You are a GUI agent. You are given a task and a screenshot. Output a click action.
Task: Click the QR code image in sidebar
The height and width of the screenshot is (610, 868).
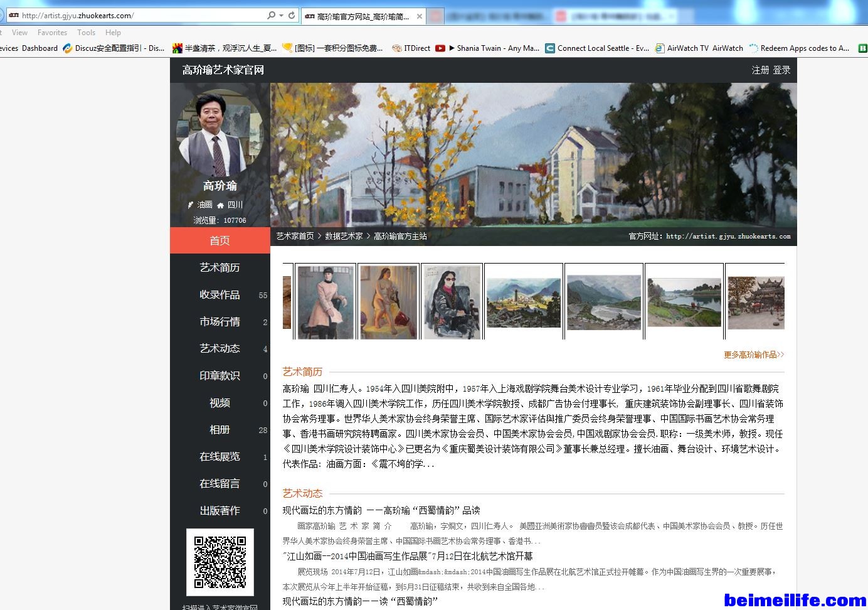pos(220,562)
